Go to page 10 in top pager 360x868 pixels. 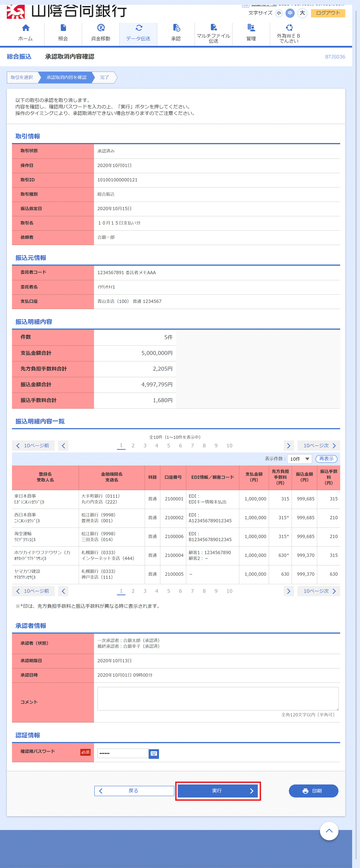point(229,445)
